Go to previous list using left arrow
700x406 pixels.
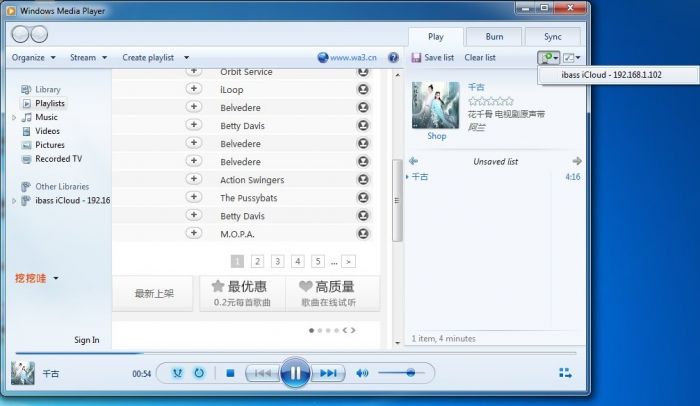tap(413, 161)
